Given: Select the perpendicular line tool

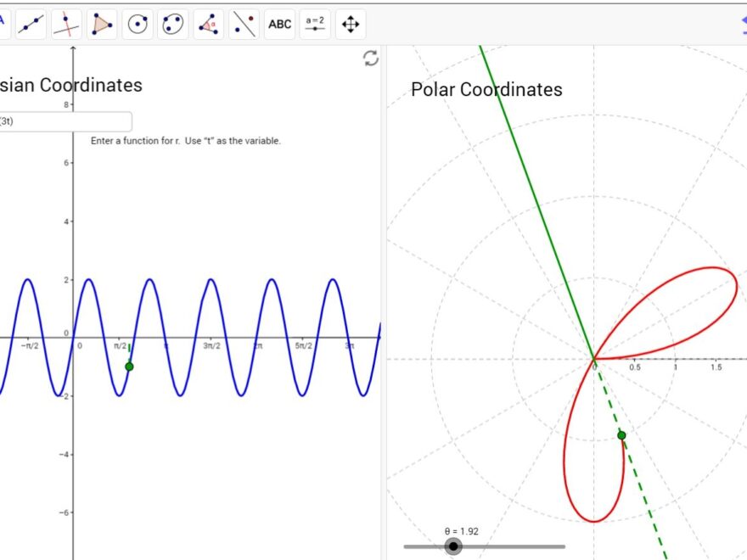Looking at the screenshot, I should click(65, 23).
